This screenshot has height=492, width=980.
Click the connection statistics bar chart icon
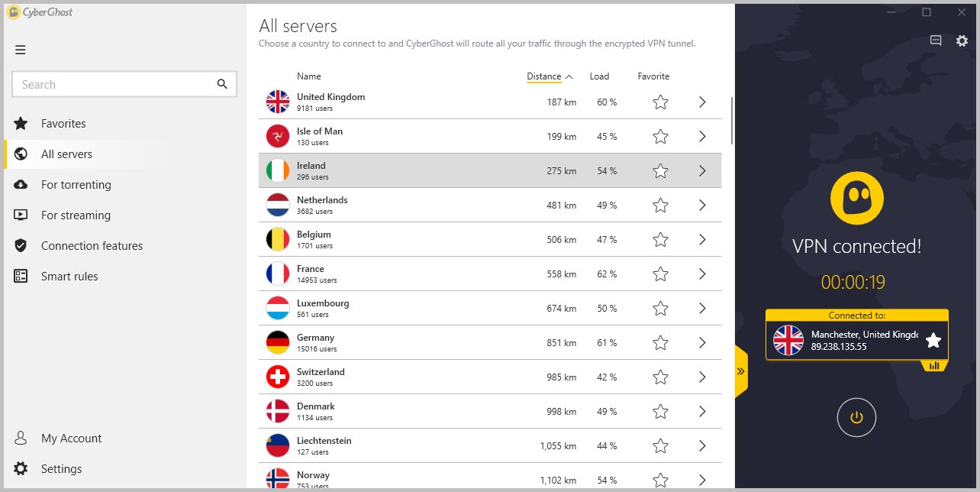934,366
